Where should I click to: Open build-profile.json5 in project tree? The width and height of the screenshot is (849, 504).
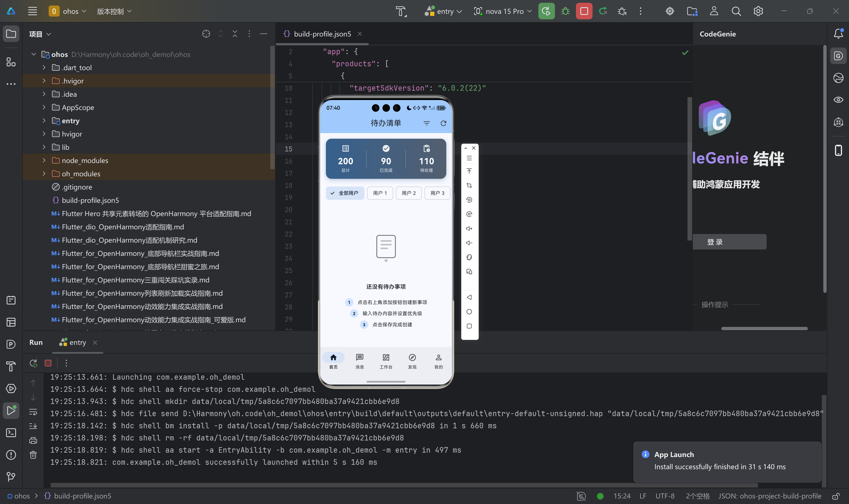click(x=90, y=200)
